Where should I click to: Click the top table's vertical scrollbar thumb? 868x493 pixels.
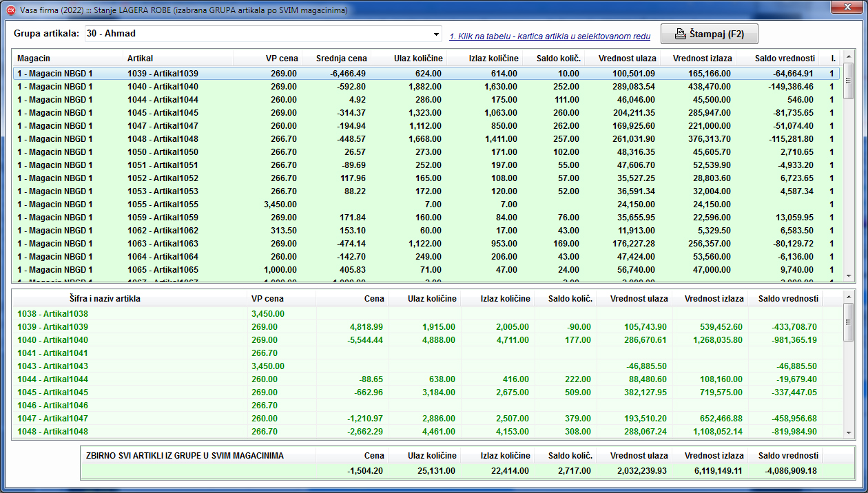(x=849, y=81)
